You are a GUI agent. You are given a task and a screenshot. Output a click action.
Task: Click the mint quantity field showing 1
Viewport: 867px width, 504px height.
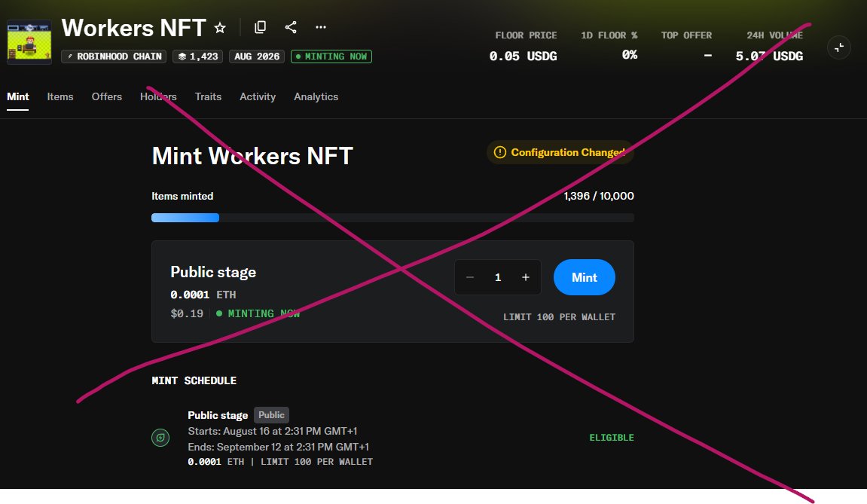498,277
